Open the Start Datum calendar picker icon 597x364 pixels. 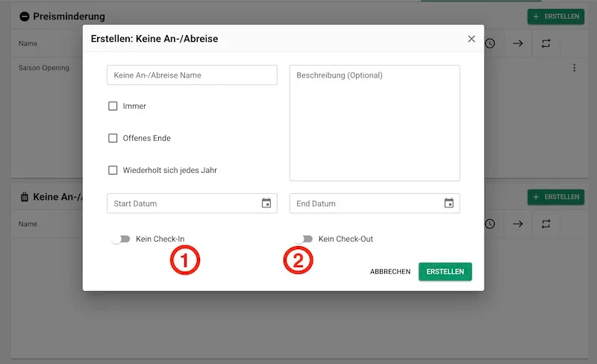pyautogui.click(x=266, y=204)
